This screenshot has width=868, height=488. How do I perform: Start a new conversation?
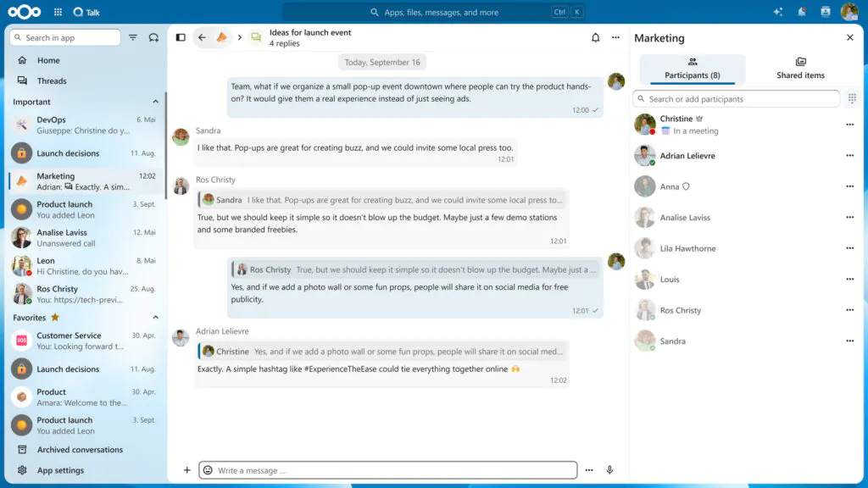click(154, 37)
